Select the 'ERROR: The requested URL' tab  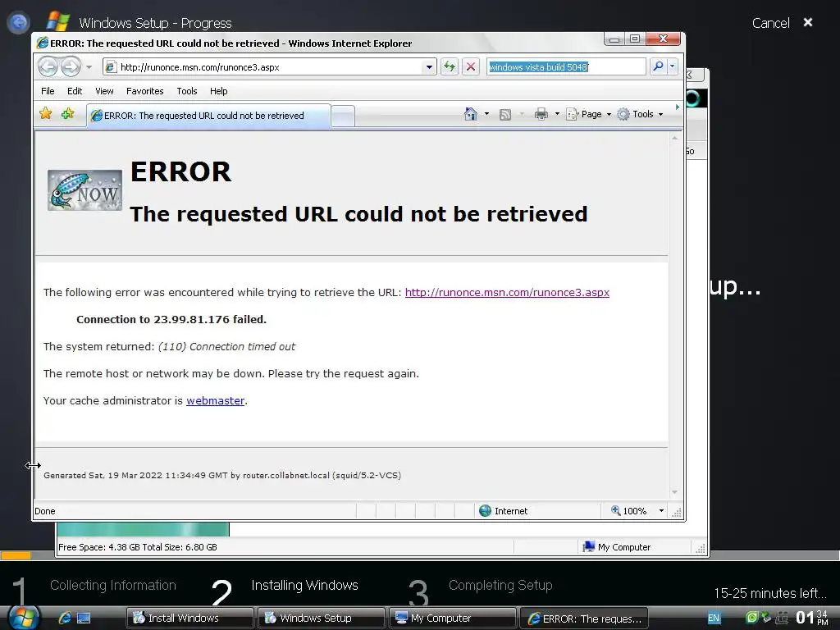point(208,116)
